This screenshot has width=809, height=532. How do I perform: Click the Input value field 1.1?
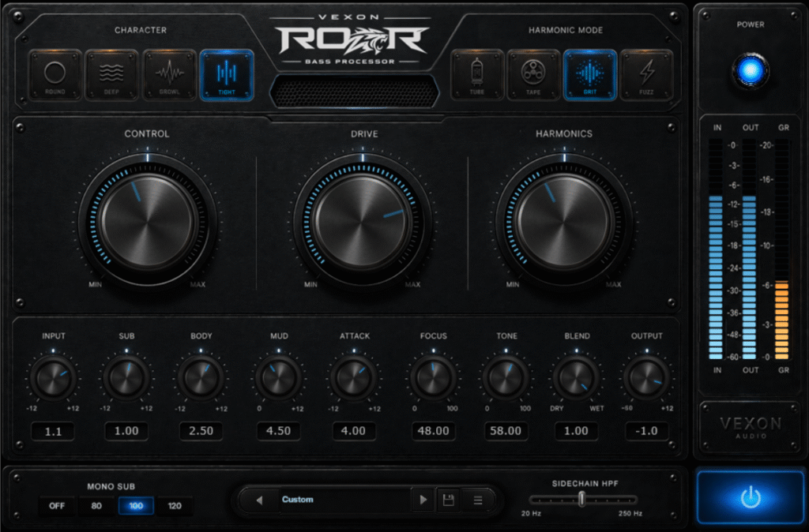coord(53,431)
